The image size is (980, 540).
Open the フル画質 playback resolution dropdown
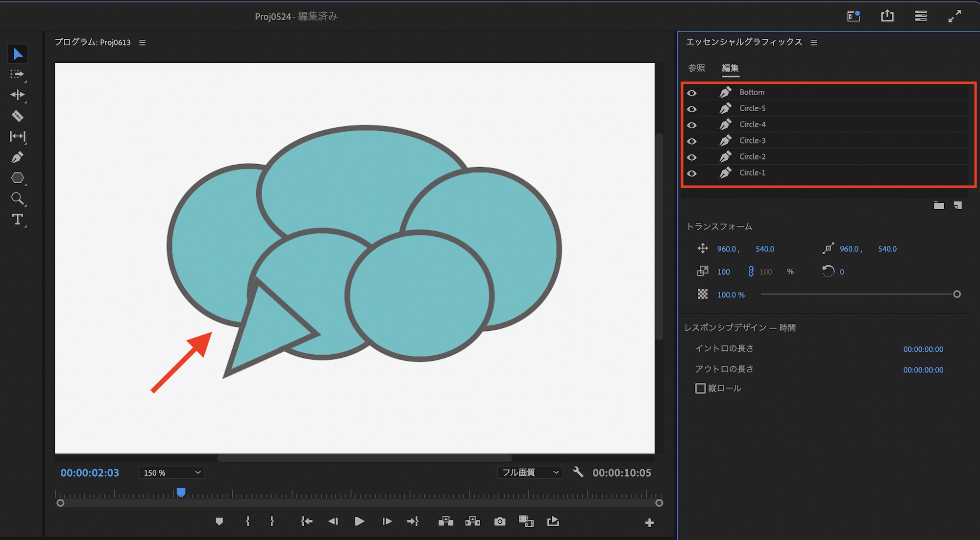point(530,472)
